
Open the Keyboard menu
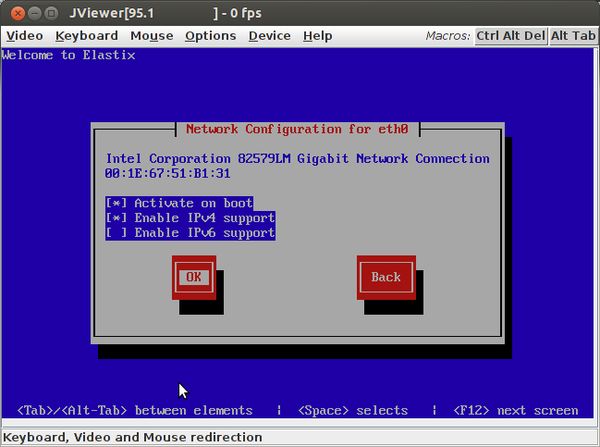pos(86,36)
